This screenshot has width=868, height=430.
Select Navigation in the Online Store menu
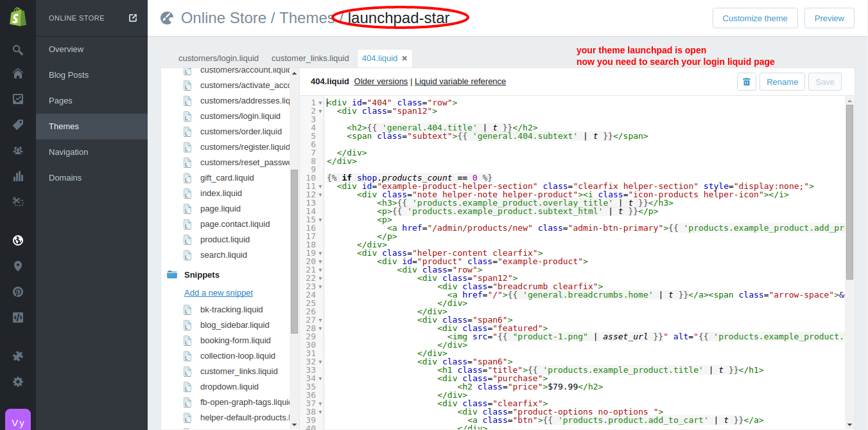tap(69, 152)
